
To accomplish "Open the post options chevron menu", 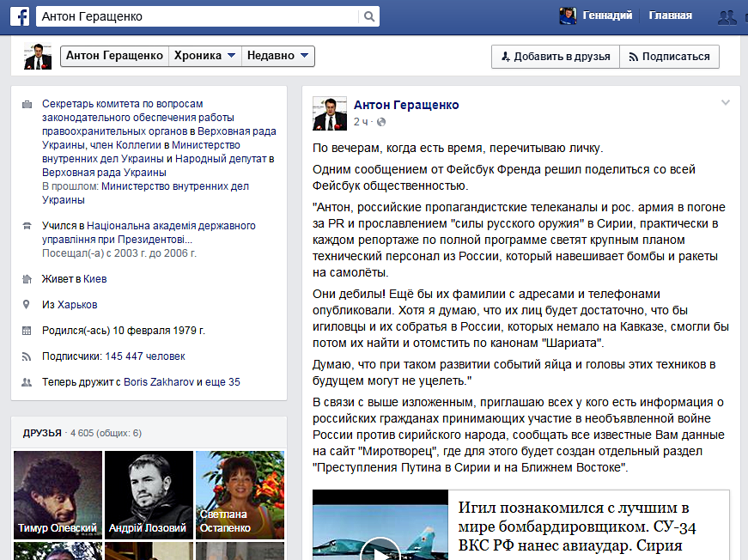I will point(726,103).
